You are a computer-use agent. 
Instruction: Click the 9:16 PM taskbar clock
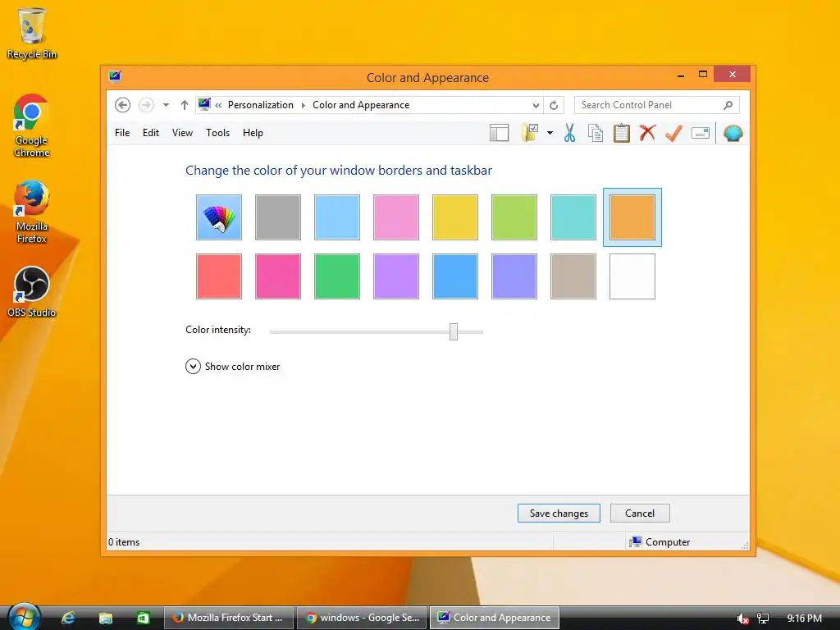coord(804,619)
